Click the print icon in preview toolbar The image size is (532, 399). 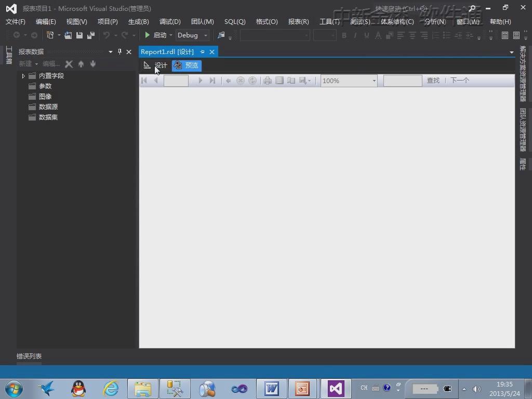tap(268, 81)
